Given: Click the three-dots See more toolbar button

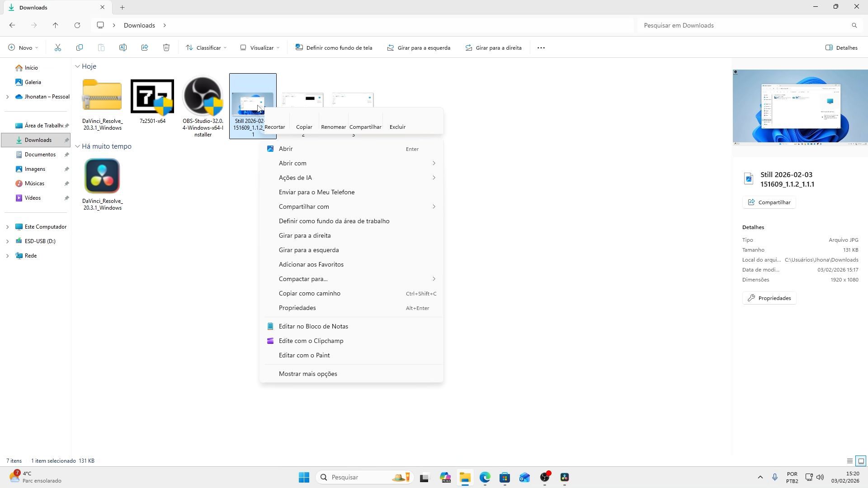Looking at the screenshot, I should (541, 48).
